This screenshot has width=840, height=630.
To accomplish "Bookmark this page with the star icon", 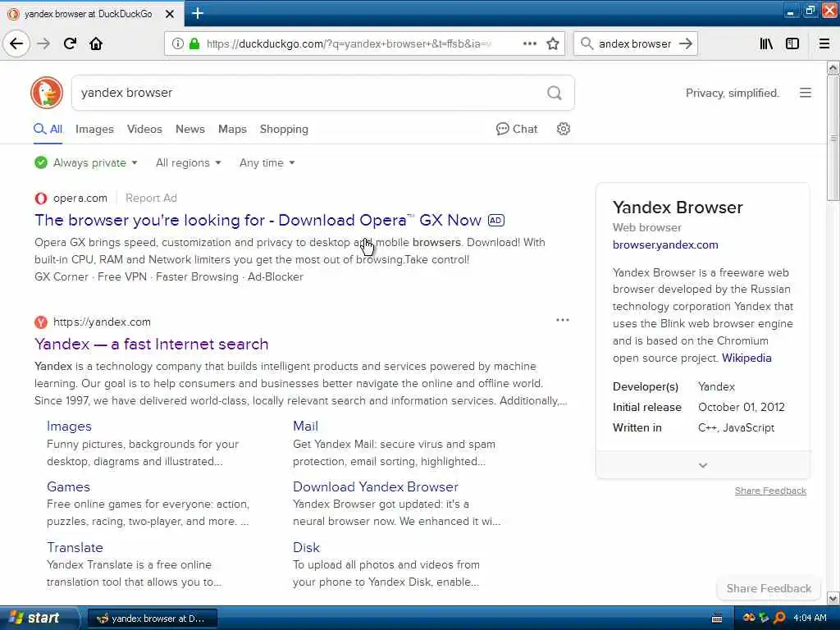I will coord(553,44).
